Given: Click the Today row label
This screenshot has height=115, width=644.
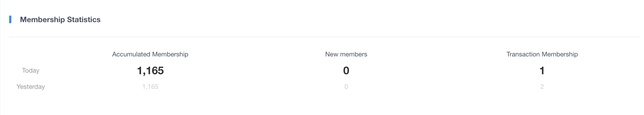Looking at the screenshot, I should pyautogui.click(x=31, y=70).
